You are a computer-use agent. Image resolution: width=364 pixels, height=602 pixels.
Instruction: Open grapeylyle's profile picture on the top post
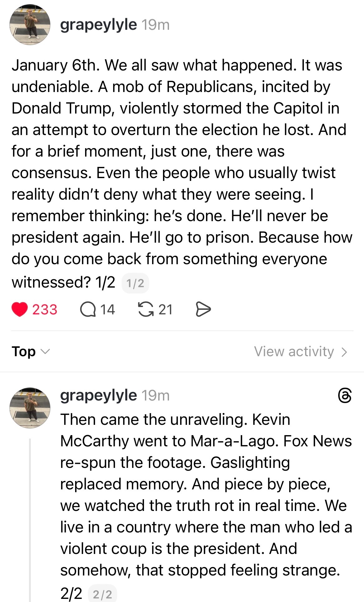30,25
